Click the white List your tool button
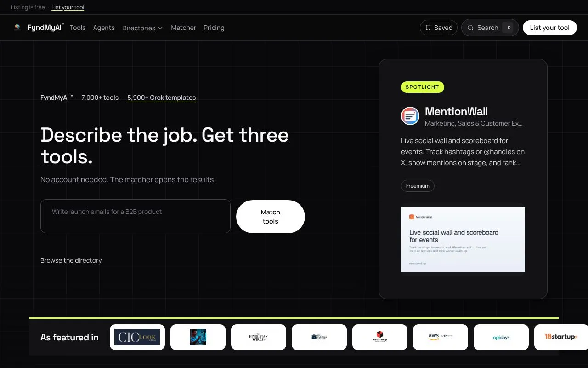588x368 pixels. 550,28
